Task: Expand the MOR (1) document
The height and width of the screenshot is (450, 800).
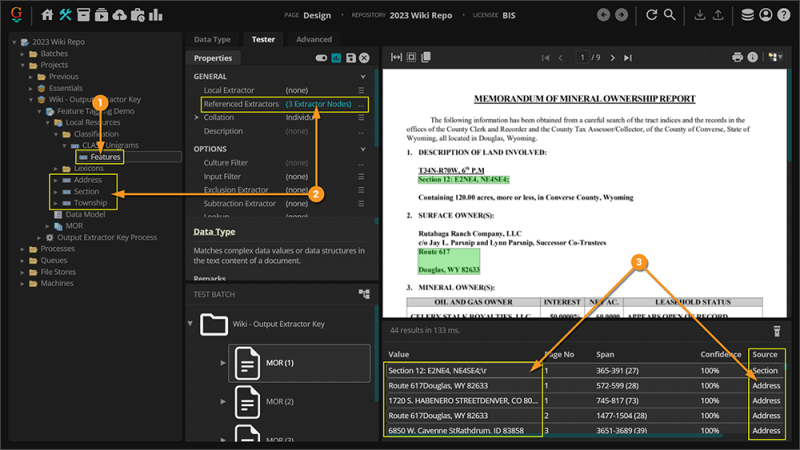Action: coord(223,362)
